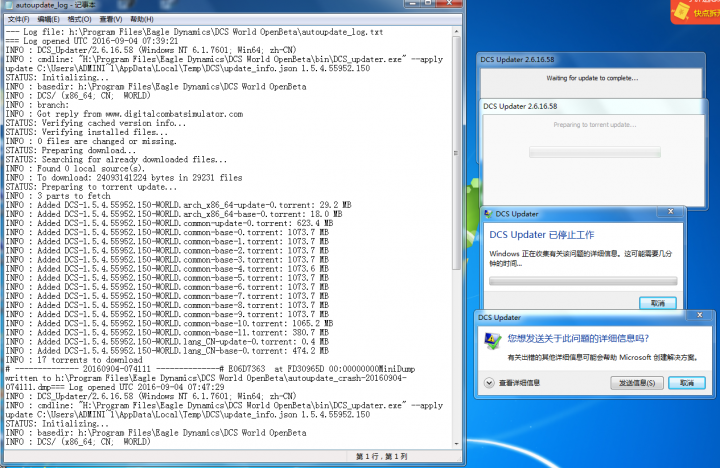Open the 编辑(E) menu
The width and height of the screenshot is (720, 468).
48,19
